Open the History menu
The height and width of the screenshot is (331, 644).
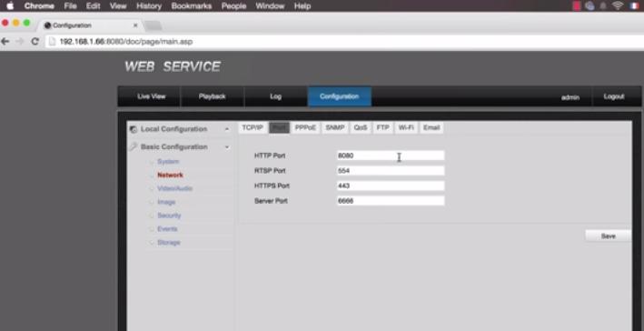pos(149,6)
